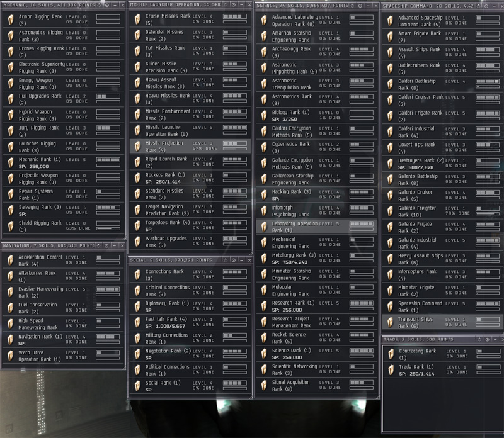Image resolution: width=504 pixels, height=438 pixels.
Task: Toggle the pin on the Science window
Action: point(360,6)
